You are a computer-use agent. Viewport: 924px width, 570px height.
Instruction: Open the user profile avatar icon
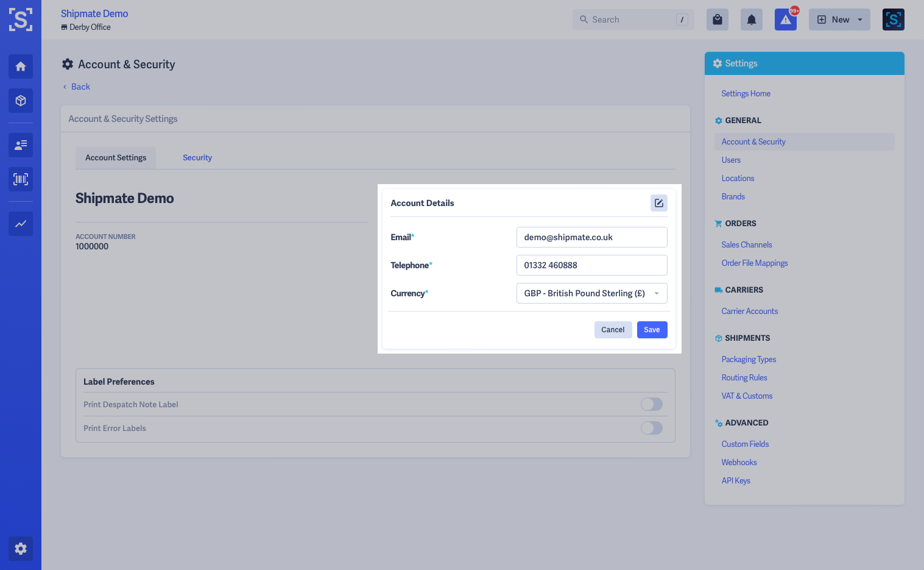point(894,20)
